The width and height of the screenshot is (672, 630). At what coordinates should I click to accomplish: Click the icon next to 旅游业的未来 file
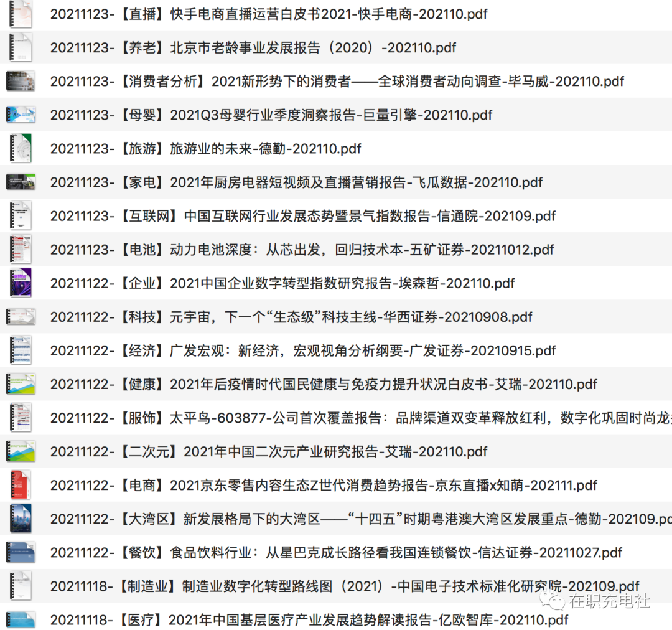click(21, 148)
